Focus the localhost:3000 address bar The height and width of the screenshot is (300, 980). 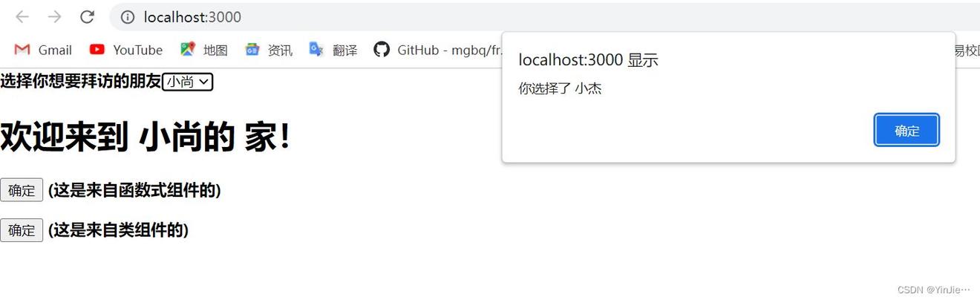click(x=520, y=16)
